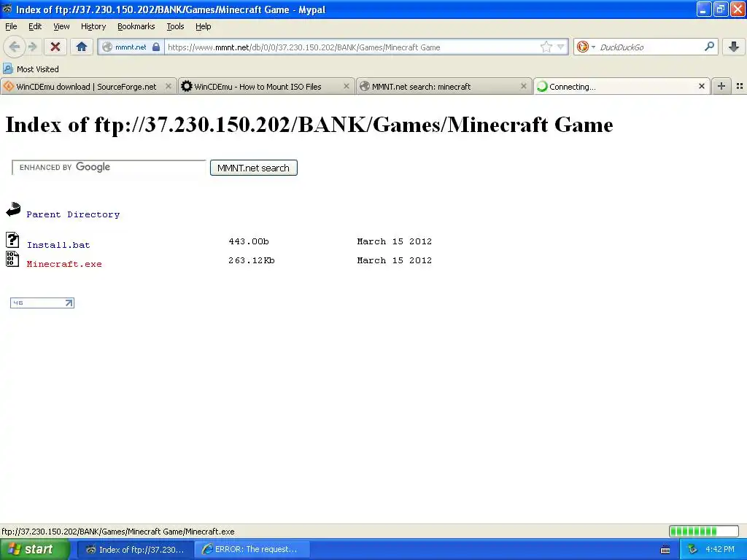Click the search magnifier icon
Viewport: 747px width, 560px height.
[x=709, y=46]
